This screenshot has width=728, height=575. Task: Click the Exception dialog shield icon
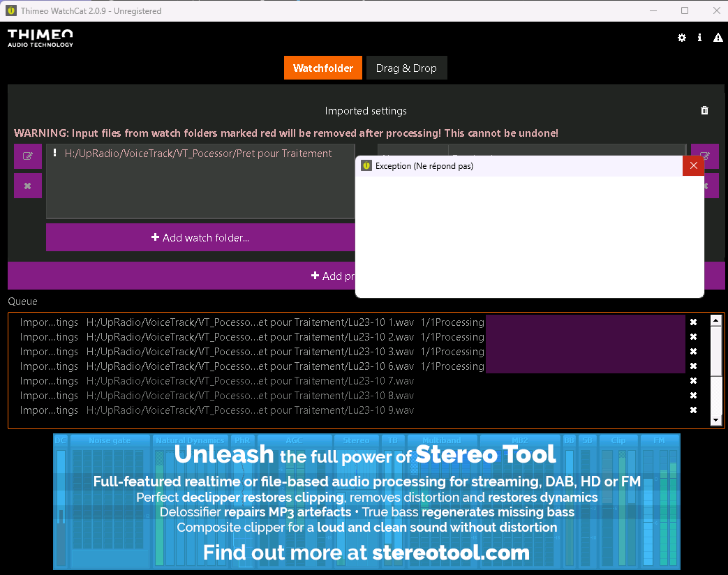pos(366,165)
